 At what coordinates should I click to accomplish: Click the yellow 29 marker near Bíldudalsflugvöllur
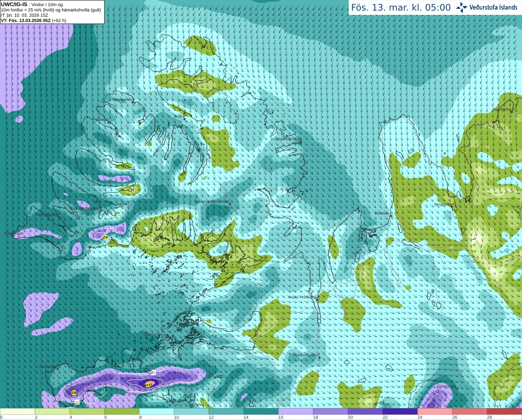tap(105, 237)
